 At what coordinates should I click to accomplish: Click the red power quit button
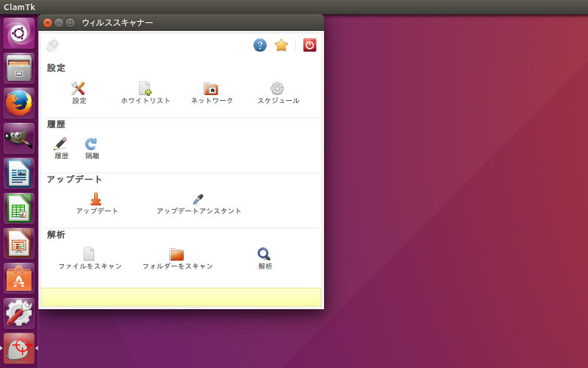tap(309, 46)
